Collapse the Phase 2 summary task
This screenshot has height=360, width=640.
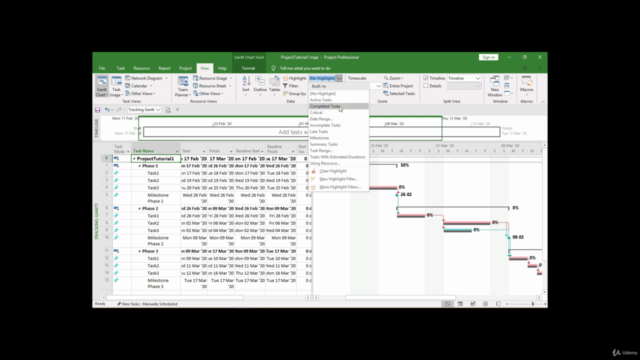point(139,209)
